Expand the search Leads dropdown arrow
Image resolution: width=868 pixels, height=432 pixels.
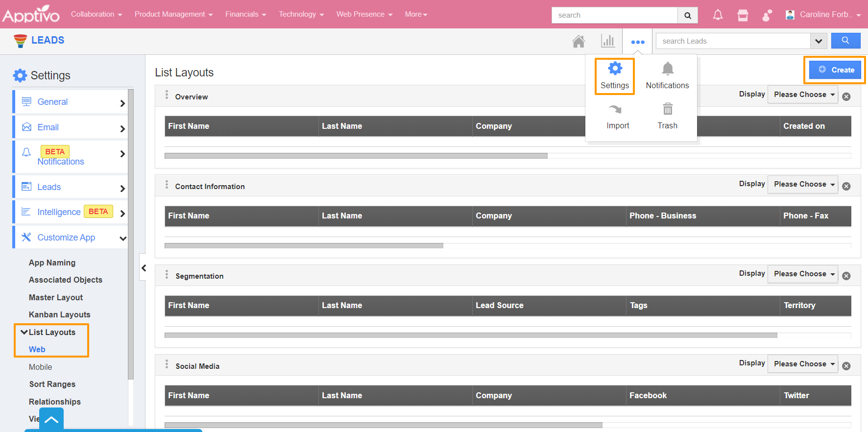pos(818,41)
